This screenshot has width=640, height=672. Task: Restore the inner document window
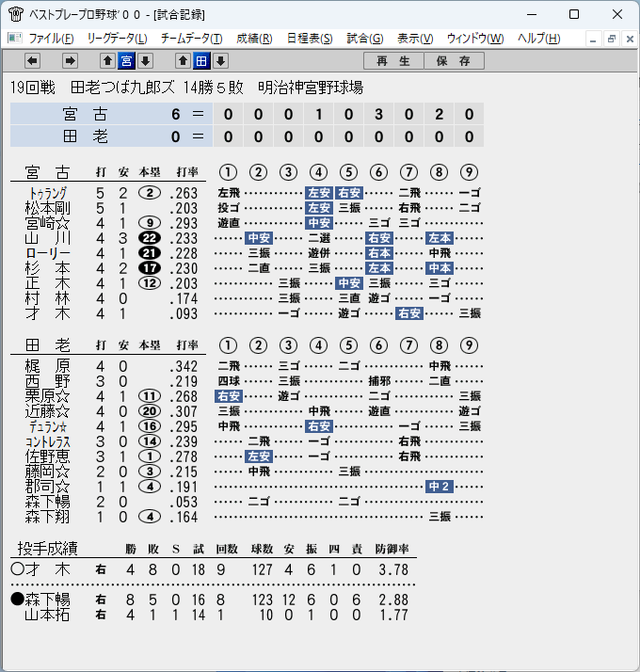(611, 39)
